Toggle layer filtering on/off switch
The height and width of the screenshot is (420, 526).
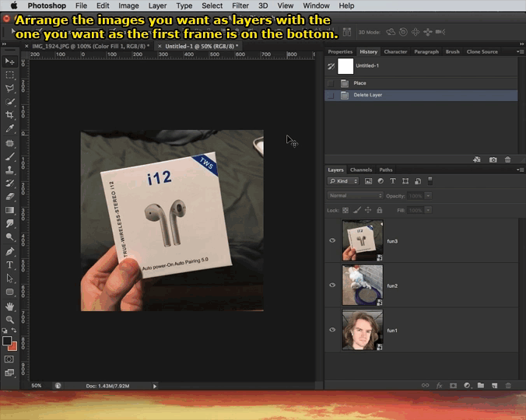pos(430,181)
